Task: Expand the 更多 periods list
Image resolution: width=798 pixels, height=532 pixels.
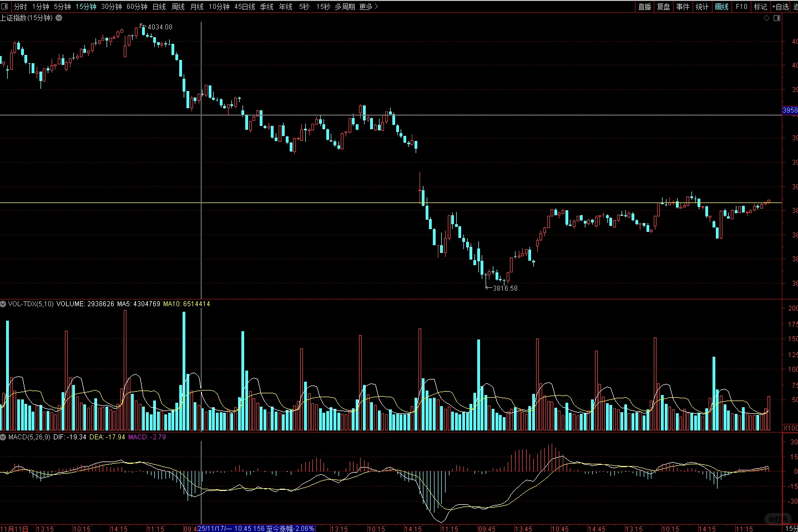Action: [369, 7]
